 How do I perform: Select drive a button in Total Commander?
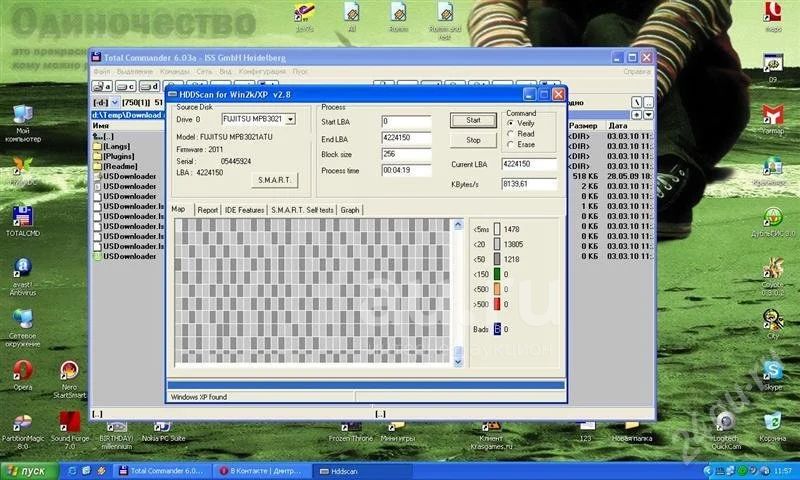coord(102,86)
